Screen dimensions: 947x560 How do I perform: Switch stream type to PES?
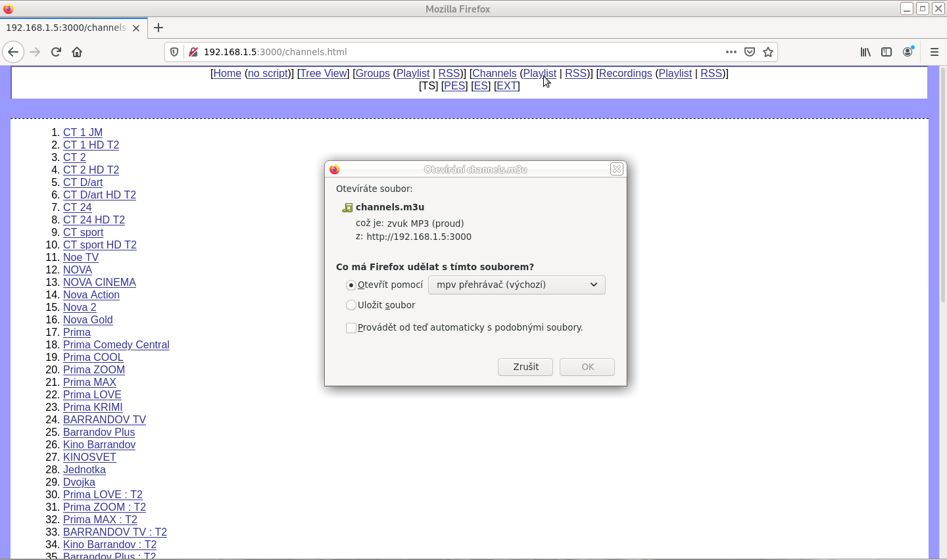(x=454, y=86)
